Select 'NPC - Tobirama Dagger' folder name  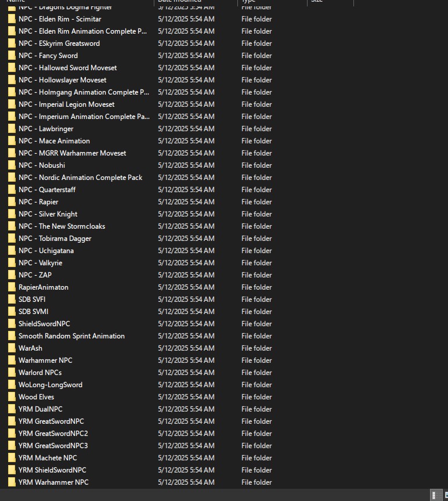(55, 239)
